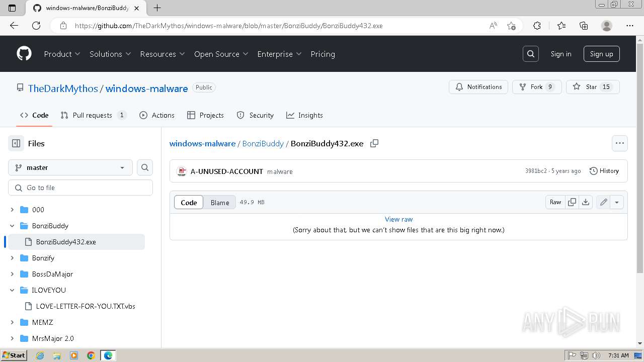The width and height of the screenshot is (644, 362).
Task: Open the Pull requests tab
Action: click(94, 115)
